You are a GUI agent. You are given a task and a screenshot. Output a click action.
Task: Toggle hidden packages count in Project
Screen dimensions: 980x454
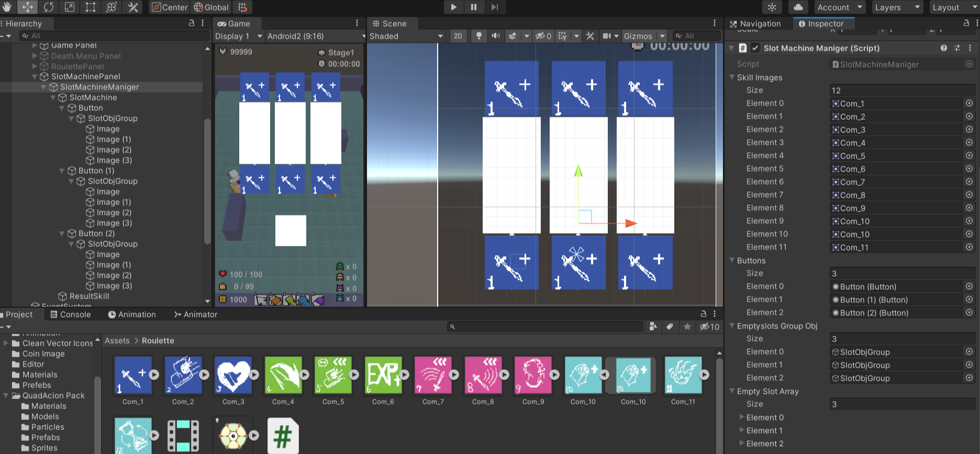click(710, 327)
